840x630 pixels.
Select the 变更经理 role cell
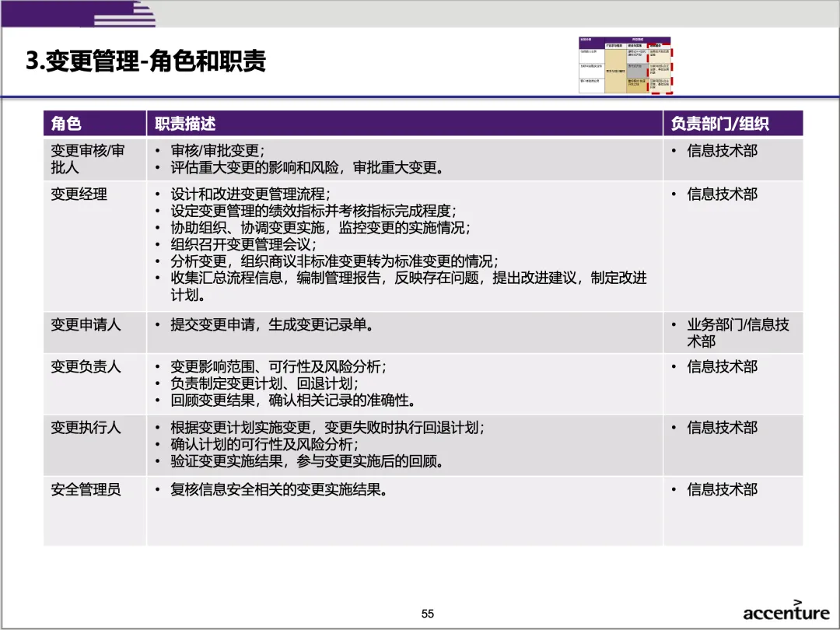(x=95, y=247)
